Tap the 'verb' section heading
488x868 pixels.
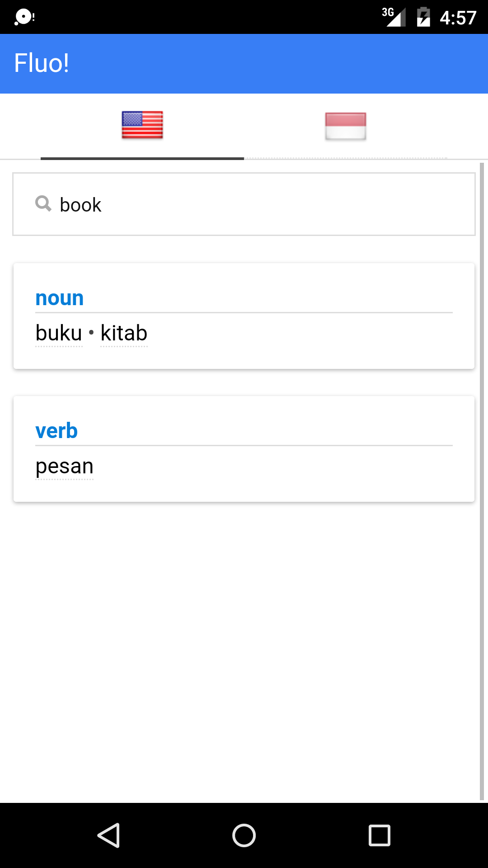click(56, 430)
